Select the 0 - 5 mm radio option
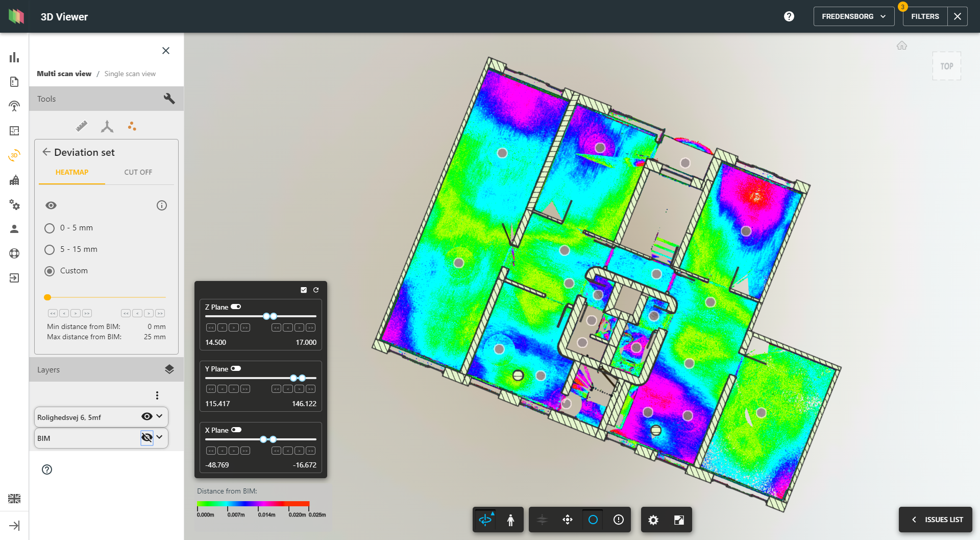980x540 pixels. 50,228
